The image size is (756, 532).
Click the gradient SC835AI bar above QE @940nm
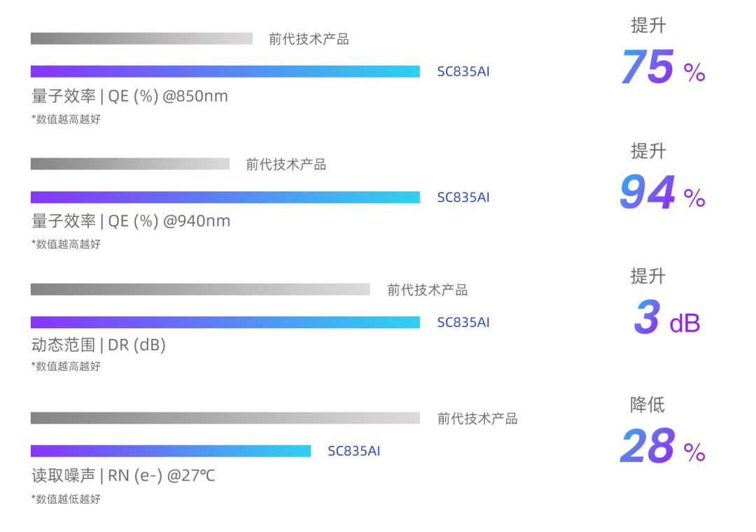coord(225,197)
